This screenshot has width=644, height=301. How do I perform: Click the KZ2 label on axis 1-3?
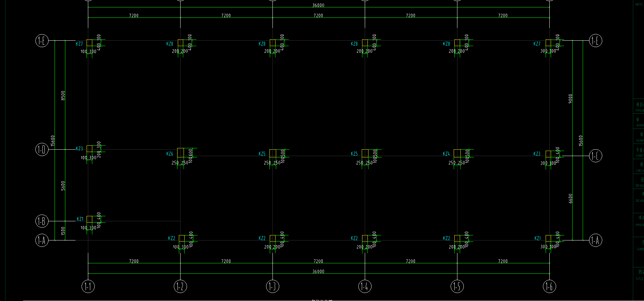point(262,238)
